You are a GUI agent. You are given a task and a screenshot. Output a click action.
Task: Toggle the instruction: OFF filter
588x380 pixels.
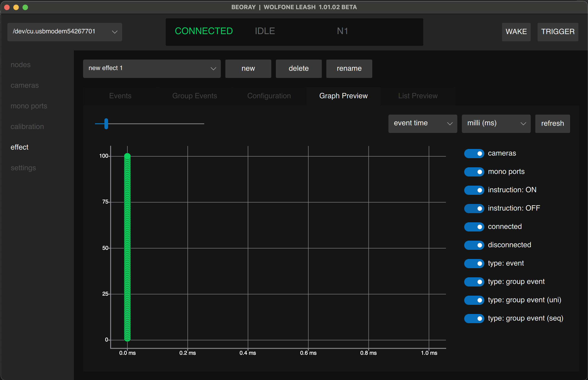click(473, 209)
